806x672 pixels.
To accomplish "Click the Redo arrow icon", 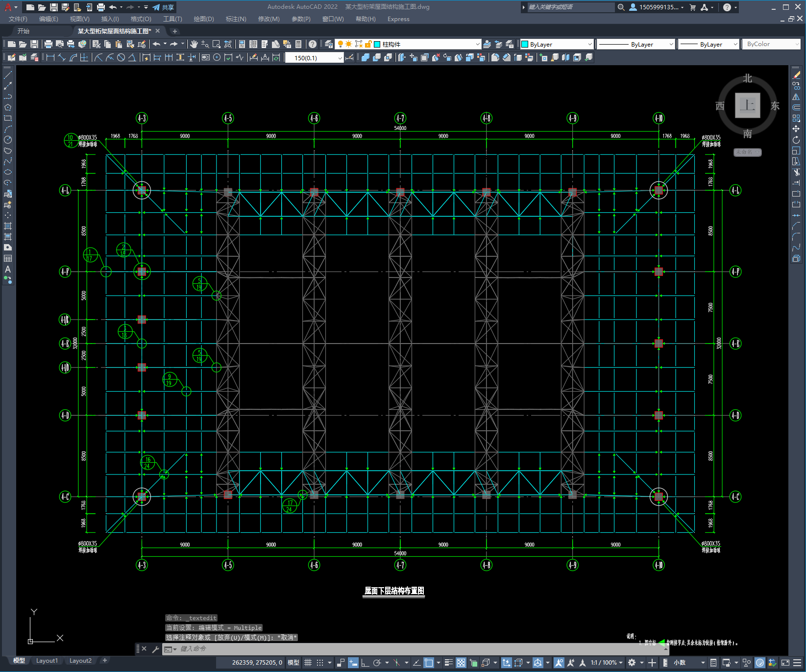I will (174, 44).
